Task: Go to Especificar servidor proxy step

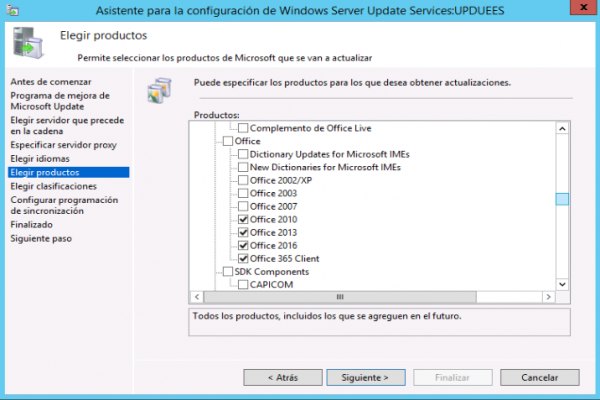Action: (63, 145)
